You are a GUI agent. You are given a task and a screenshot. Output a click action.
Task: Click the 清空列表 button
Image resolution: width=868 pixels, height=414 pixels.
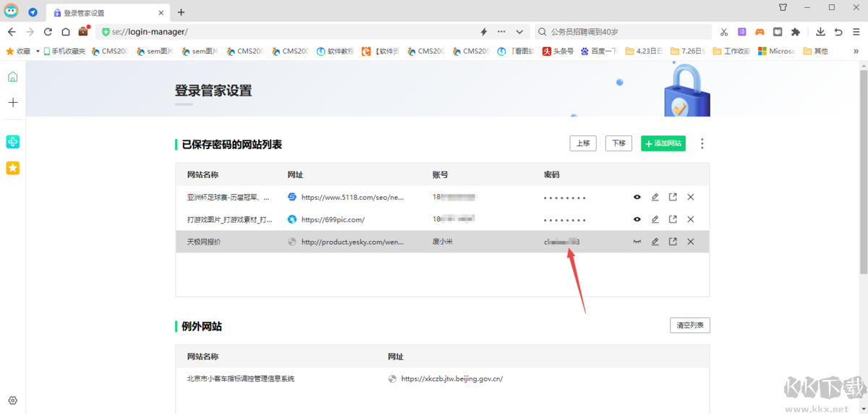(690, 326)
